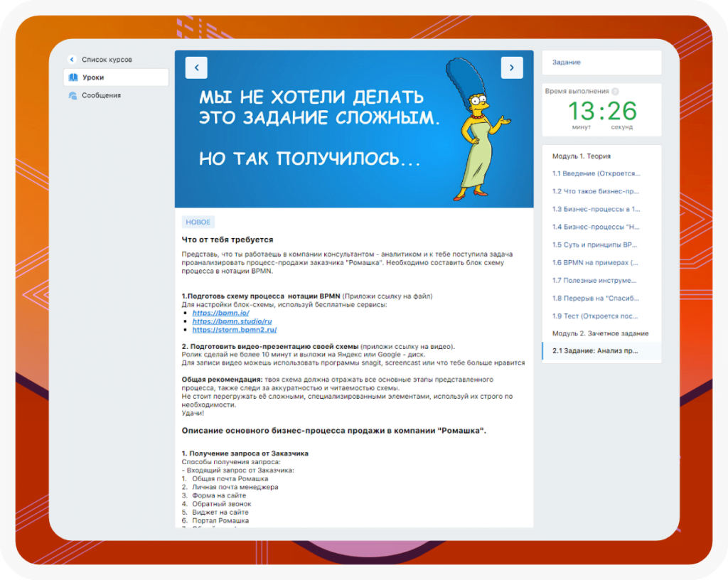
Task: Click list item Обратный звонок
Action: 222,504
